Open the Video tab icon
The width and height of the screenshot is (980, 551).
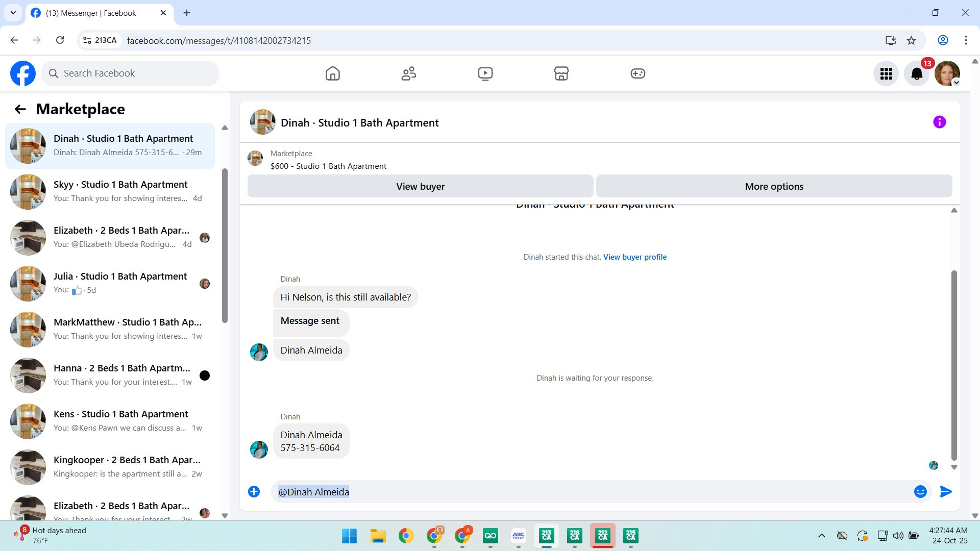485,73
